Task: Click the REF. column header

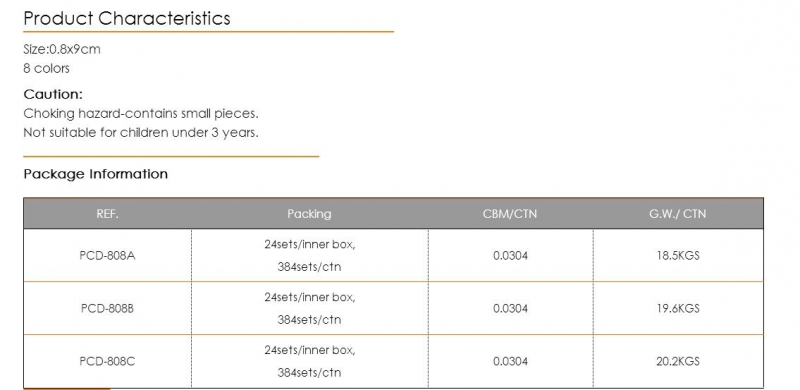Action: coord(107,214)
